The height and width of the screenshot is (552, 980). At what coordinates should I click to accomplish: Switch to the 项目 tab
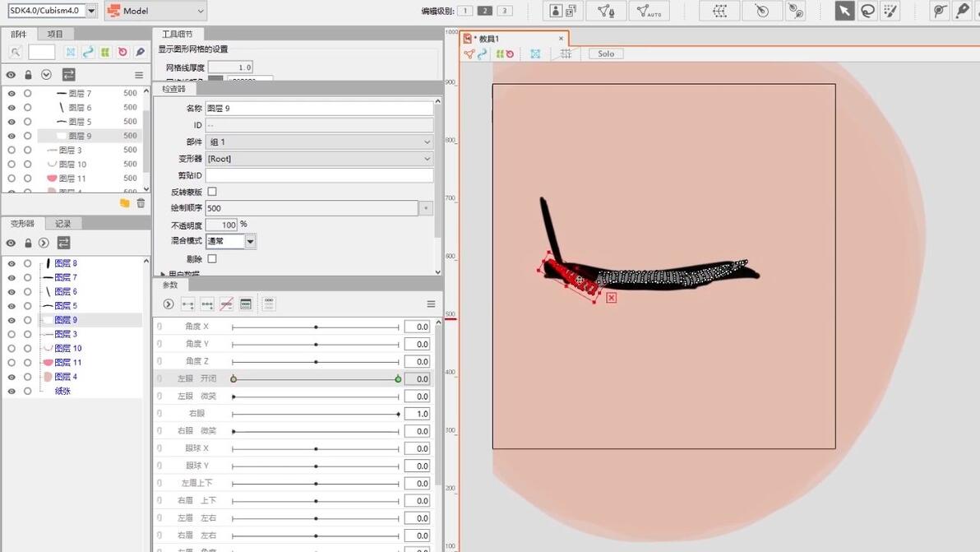(55, 34)
